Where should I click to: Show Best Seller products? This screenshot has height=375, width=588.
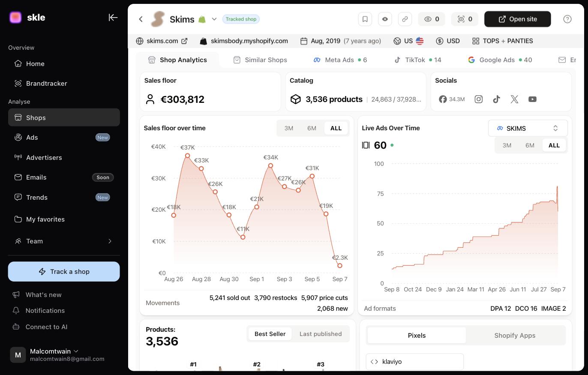tap(270, 334)
